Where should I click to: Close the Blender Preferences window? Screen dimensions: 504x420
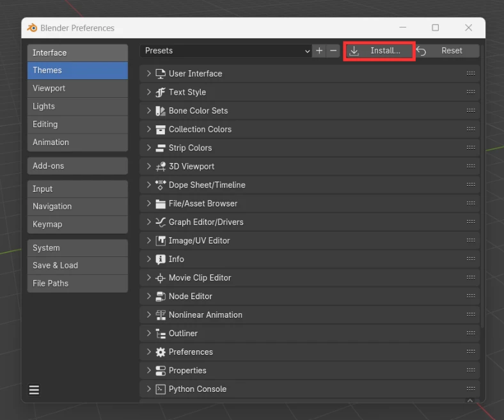(468, 27)
